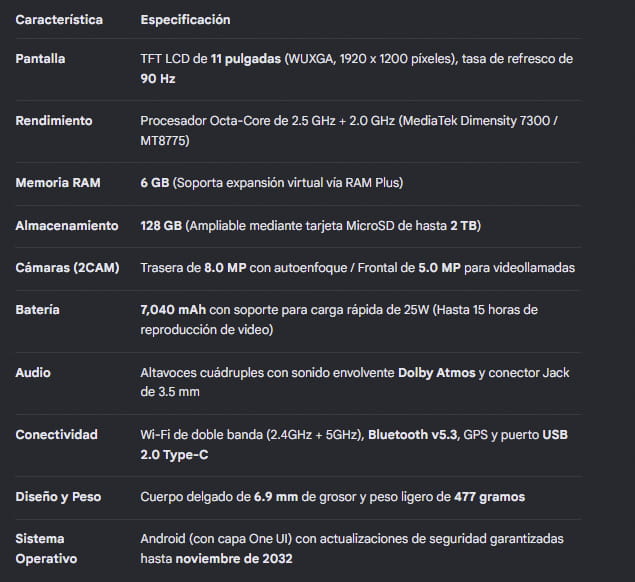Viewport: 635px width, 582px height.
Task: Click the 'Bluetooth v5.3' connectivity text
Action: click(412, 435)
